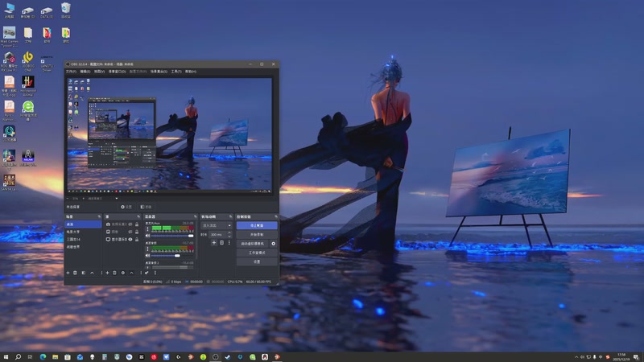Open the Recycle Bin desktop icon
Viewport: 644px width, 362px height.
click(x=66, y=10)
